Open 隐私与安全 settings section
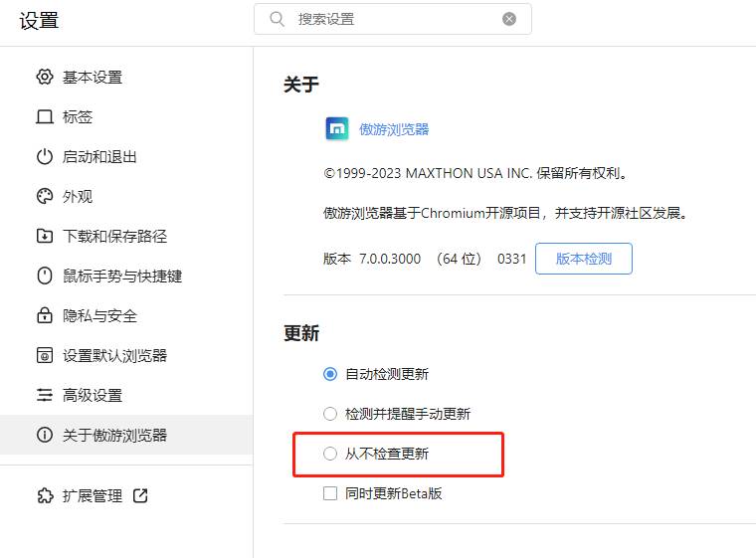 click(126, 316)
